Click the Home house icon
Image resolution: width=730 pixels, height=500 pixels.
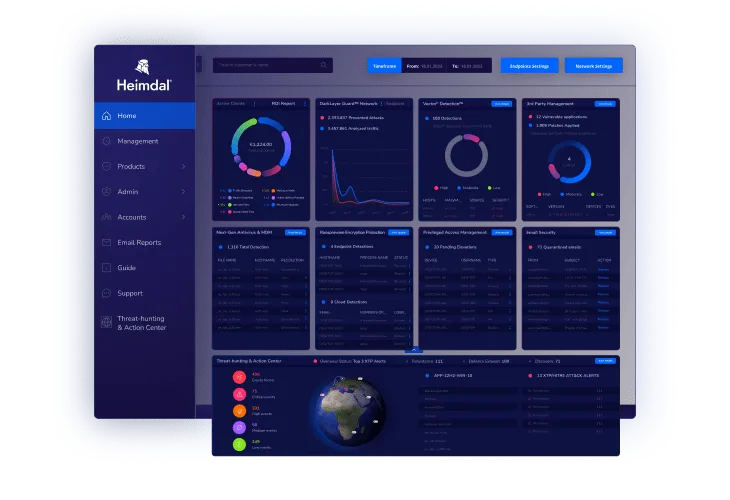[107, 115]
